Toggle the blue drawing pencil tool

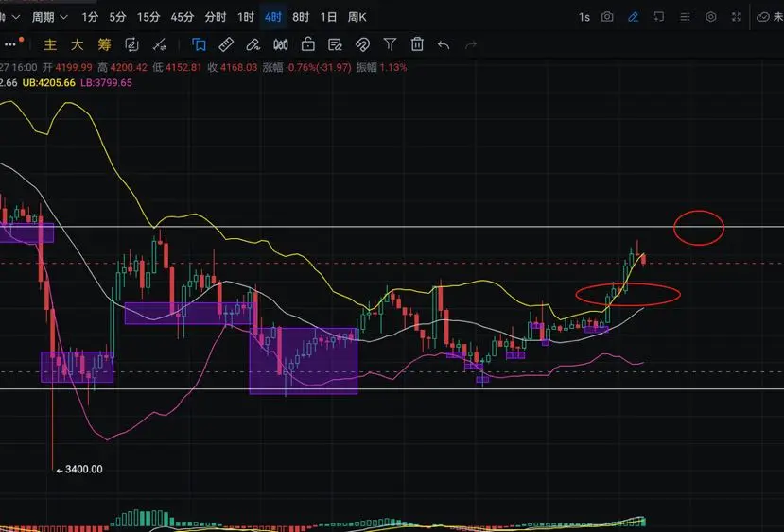[633, 17]
